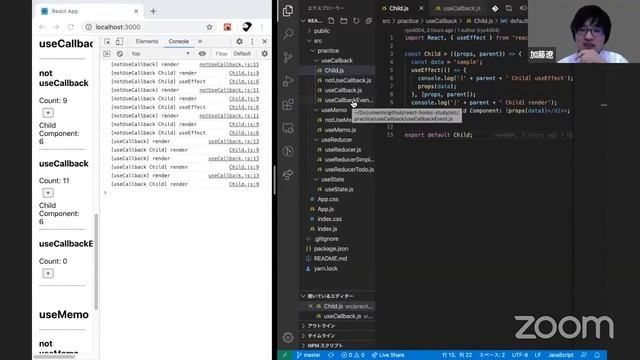Show more DevTools tabs chevron
The width and height of the screenshot is (640, 360).
coord(200,41)
